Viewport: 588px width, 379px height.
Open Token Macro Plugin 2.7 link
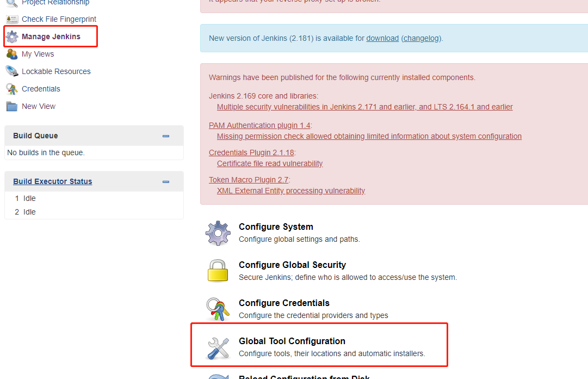click(249, 180)
